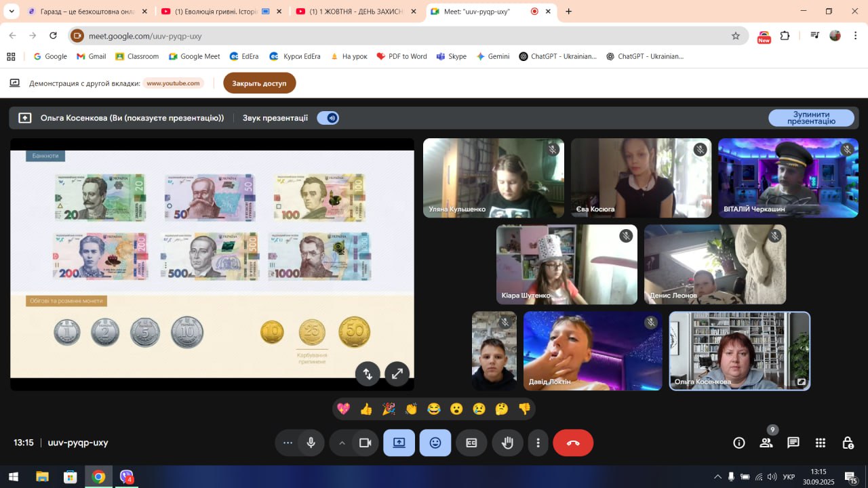Click the browser address bar
The height and width of the screenshot is (488, 868).
[407, 36]
